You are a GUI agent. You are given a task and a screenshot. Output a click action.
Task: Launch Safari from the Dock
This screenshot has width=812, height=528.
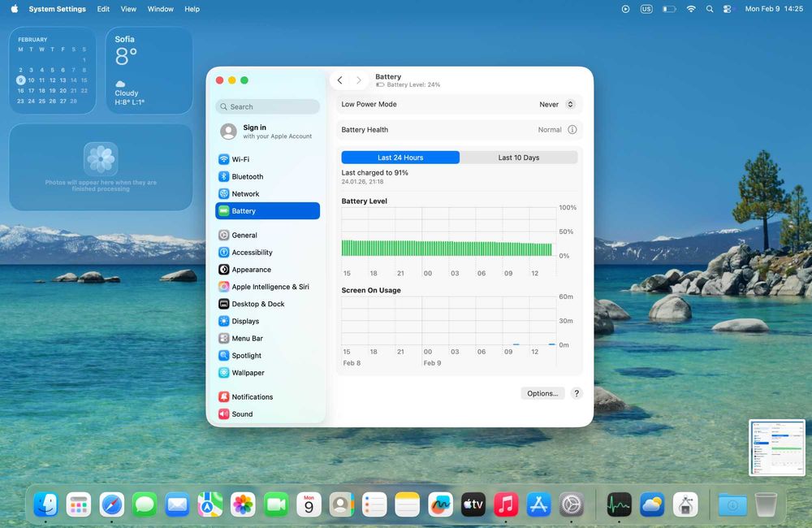(112, 504)
